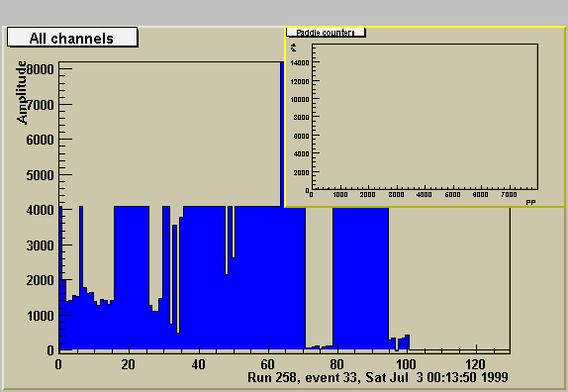Click the 4000 label on amplitude axis
568x392 pixels.
[x=40, y=210]
